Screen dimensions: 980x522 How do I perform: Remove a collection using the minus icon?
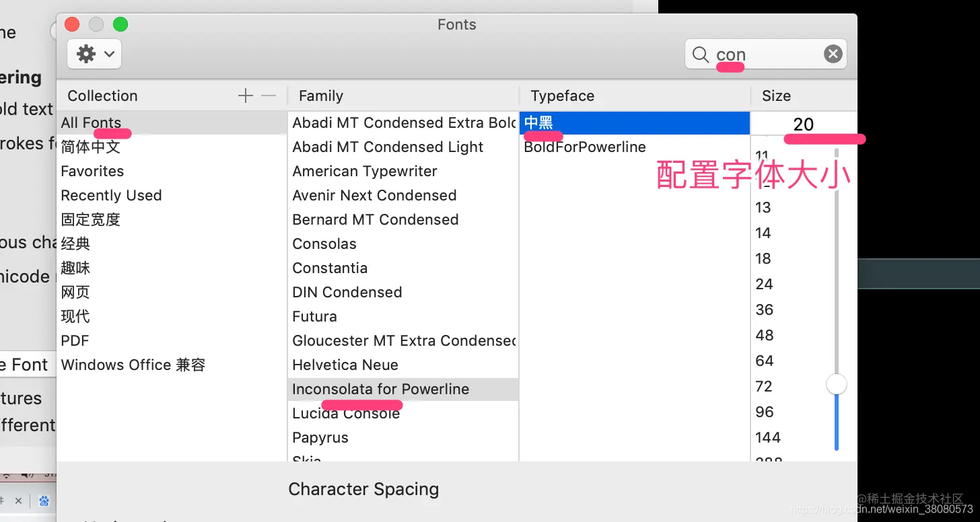pos(268,96)
